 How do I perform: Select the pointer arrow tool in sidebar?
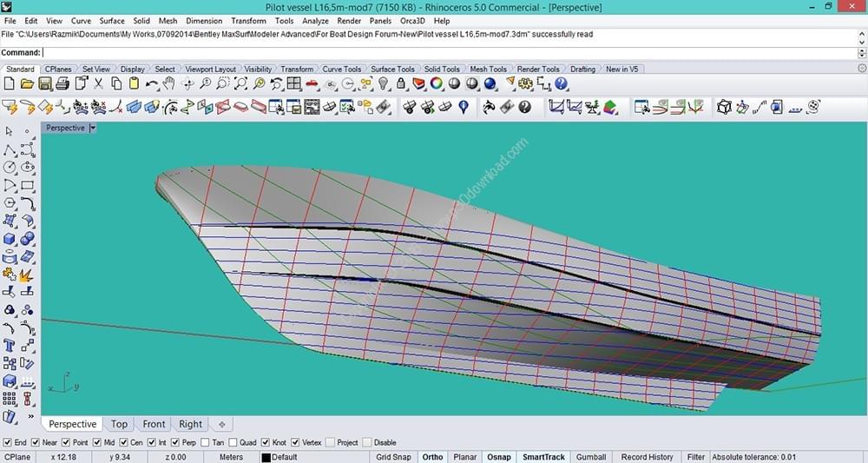pyautogui.click(x=10, y=131)
